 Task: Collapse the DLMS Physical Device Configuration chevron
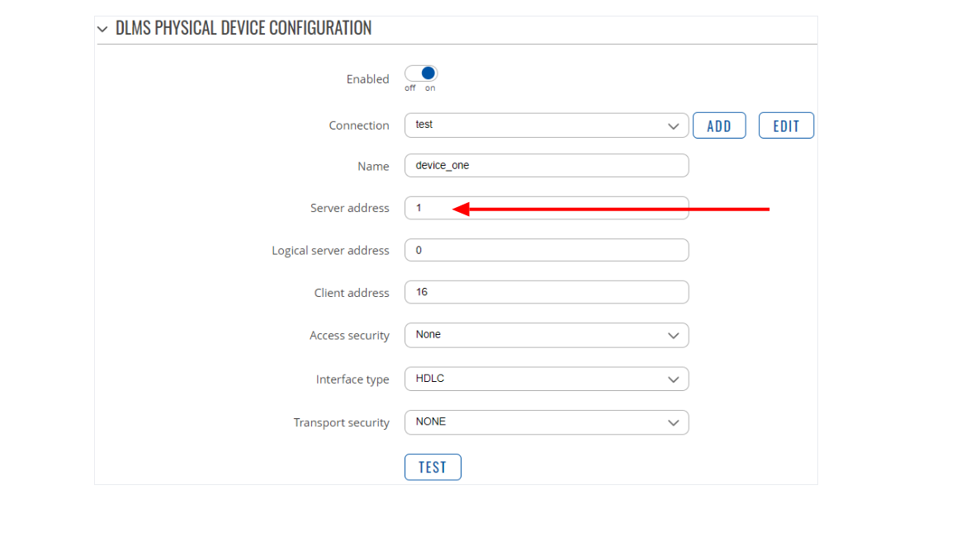point(102,29)
